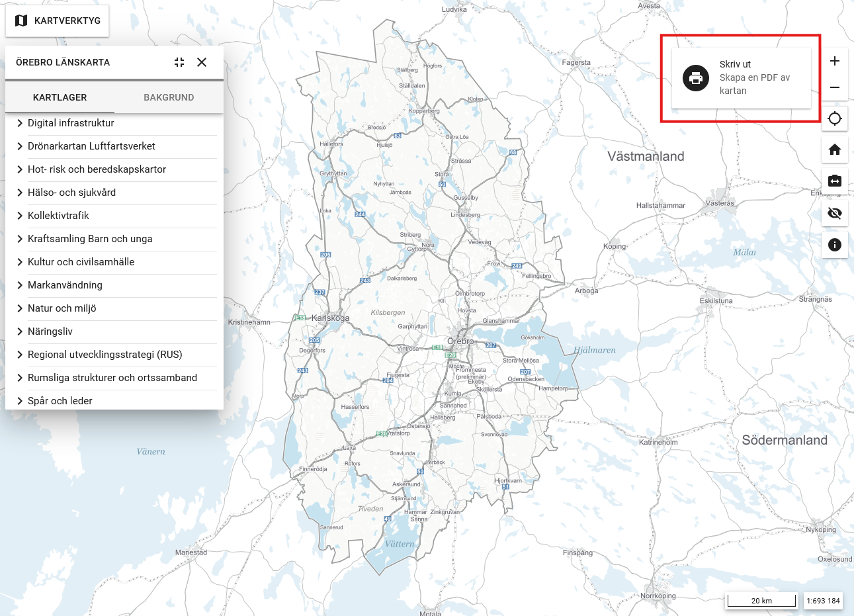Viewport: 854px width, 616px height.
Task: Zoom in with the plus button
Action: 835,61
